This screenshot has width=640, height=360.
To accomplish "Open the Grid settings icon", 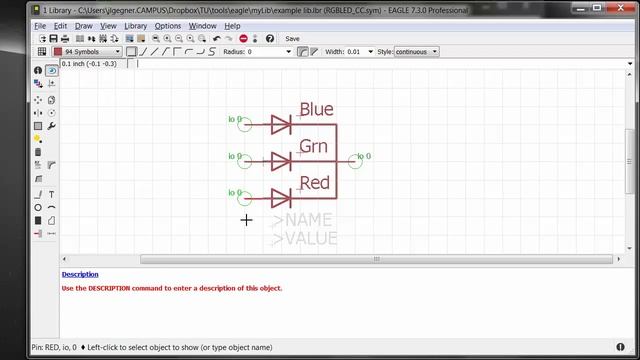I will pos(42,52).
